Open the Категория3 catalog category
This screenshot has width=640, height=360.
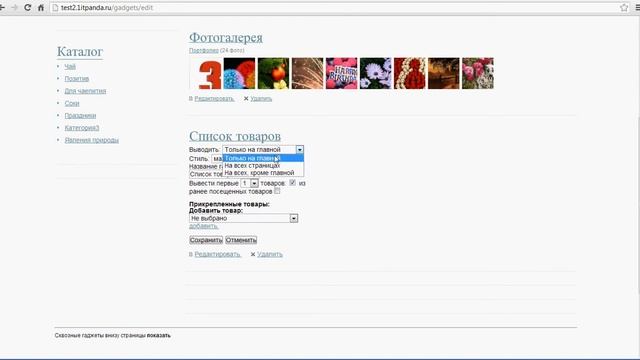82,128
